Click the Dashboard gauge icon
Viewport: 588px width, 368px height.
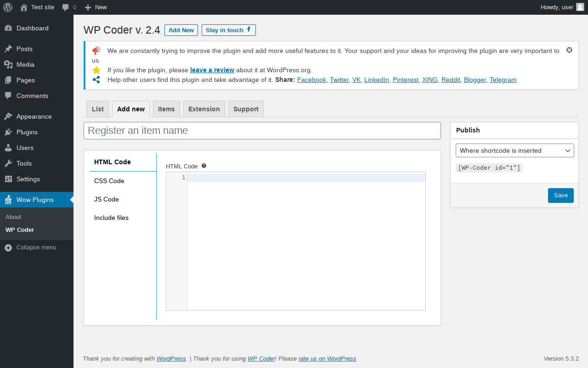click(8, 28)
